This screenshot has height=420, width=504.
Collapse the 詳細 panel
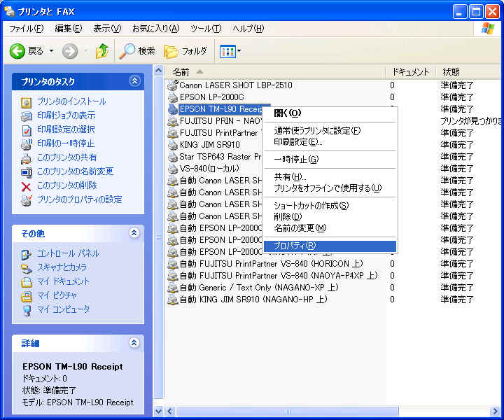tap(134, 342)
